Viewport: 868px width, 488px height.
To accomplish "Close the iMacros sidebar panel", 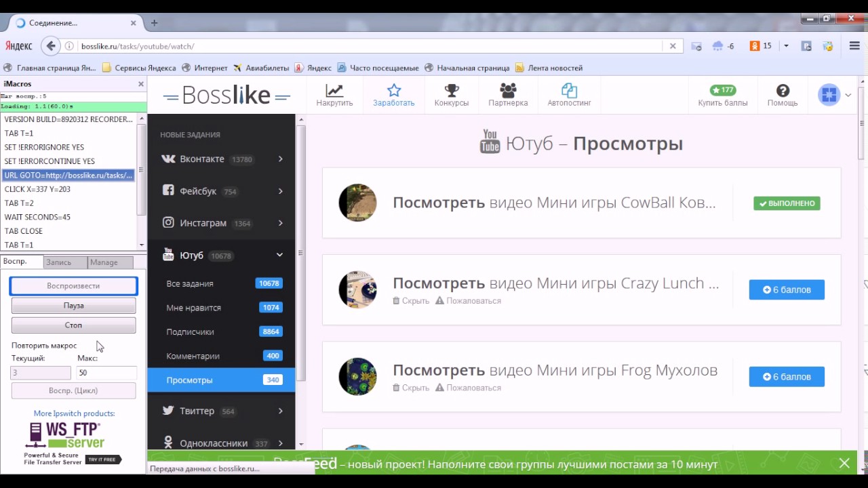I will [141, 84].
